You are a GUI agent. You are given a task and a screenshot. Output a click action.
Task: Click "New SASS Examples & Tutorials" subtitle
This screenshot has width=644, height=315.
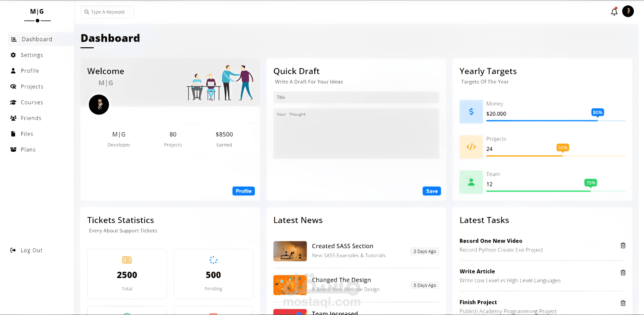(349, 255)
